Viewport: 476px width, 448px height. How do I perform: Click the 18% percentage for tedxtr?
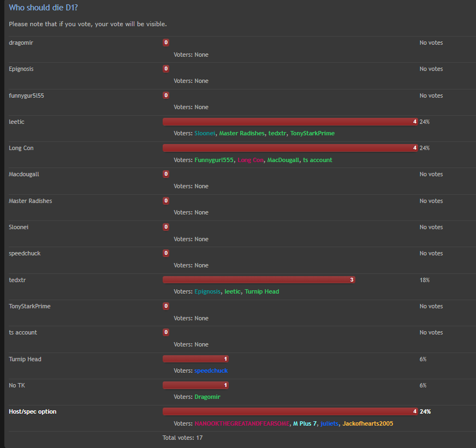tap(424, 280)
